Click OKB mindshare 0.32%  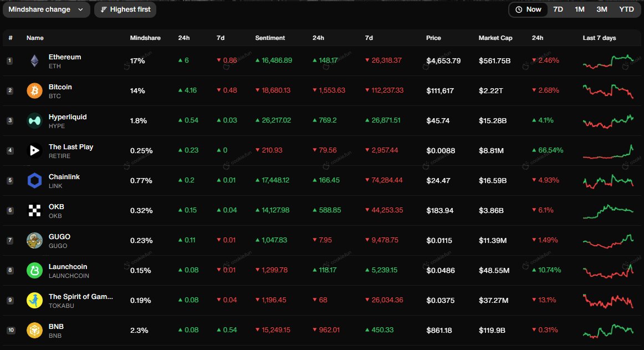(141, 211)
